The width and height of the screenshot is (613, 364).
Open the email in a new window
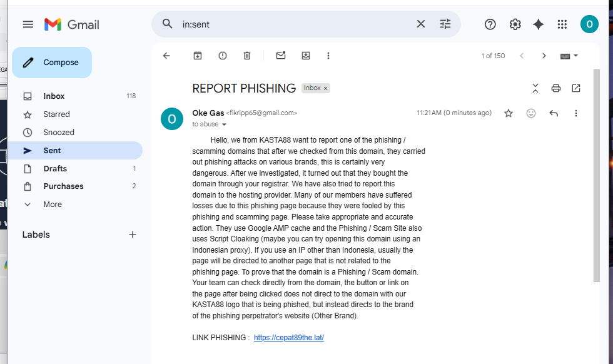pos(576,88)
